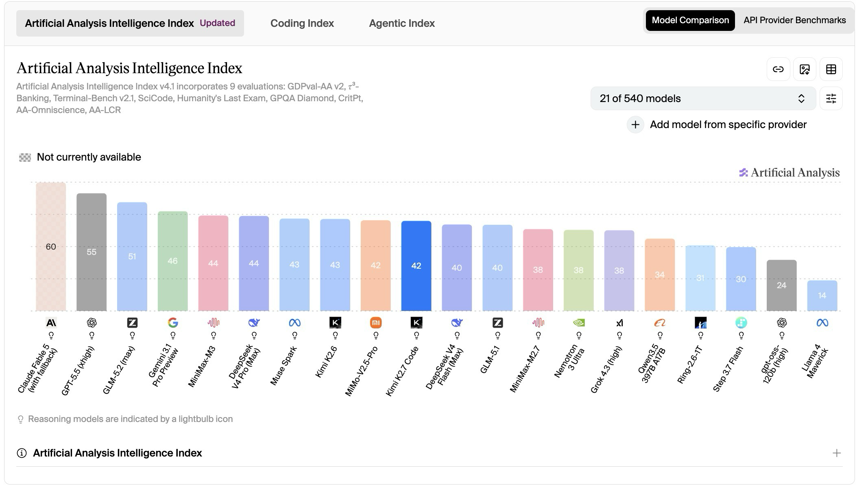Click the OpenAI logo under the gpt-oss-120b (high) bar
This screenshot has width=868, height=487.
coord(782,323)
